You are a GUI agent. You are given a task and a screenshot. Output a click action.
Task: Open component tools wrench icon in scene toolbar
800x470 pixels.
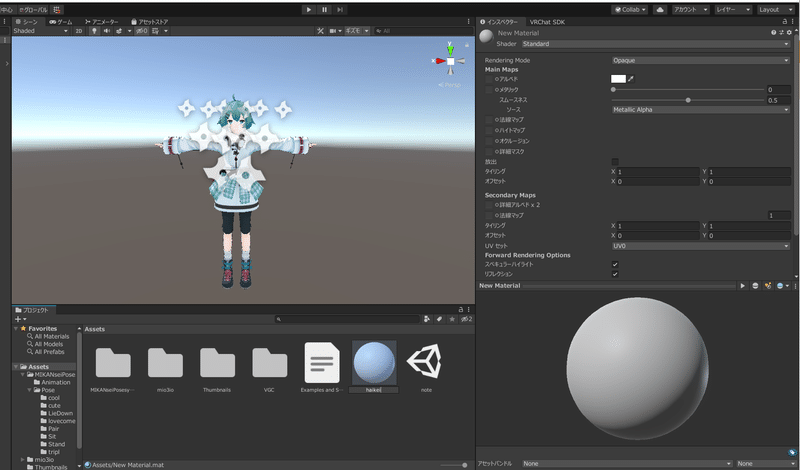point(320,31)
